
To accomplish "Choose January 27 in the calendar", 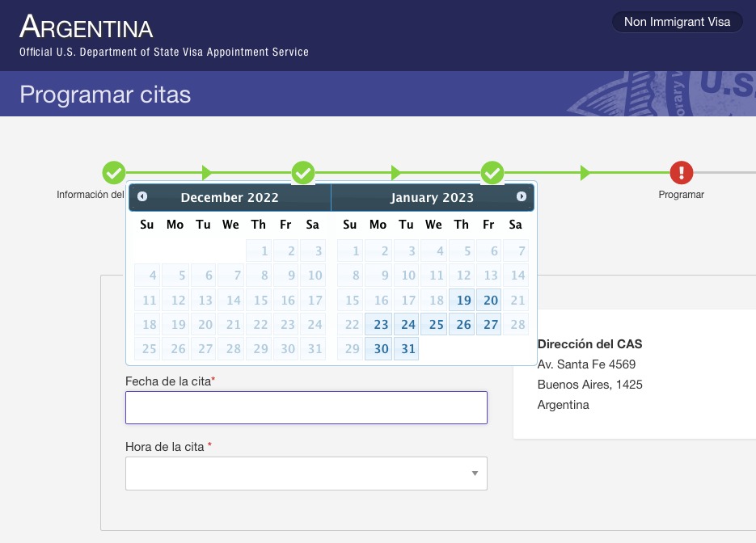I will (489, 325).
